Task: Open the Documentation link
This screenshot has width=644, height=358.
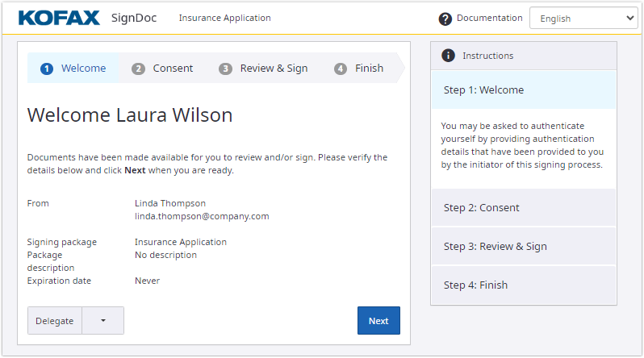Action: point(489,19)
